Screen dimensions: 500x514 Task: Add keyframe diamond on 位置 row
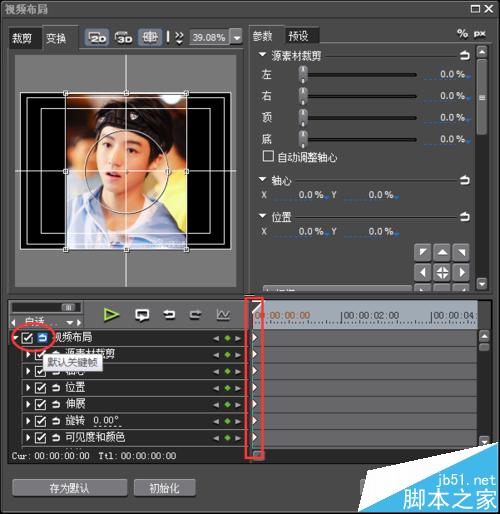[x=228, y=388]
